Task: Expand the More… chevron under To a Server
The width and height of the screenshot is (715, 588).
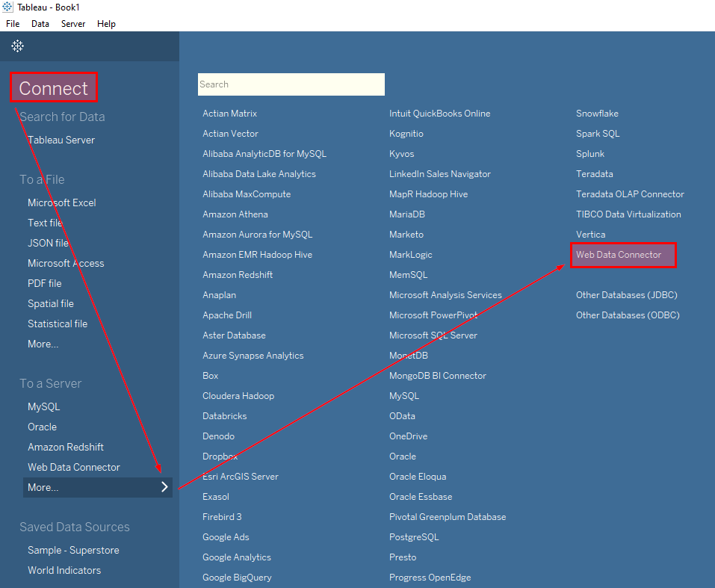Action: click(x=164, y=487)
